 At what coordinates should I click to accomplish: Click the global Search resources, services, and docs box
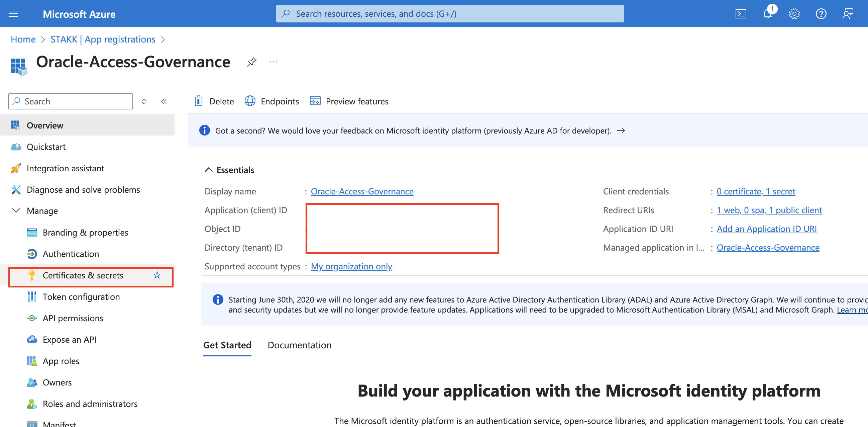click(450, 14)
